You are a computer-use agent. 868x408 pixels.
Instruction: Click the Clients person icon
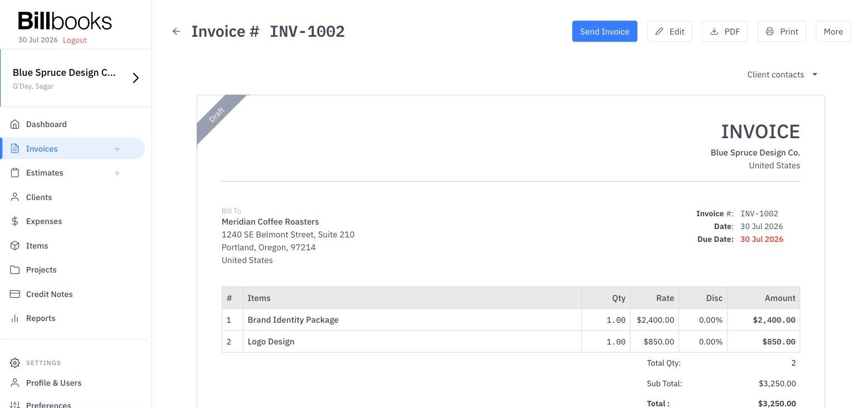point(15,197)
